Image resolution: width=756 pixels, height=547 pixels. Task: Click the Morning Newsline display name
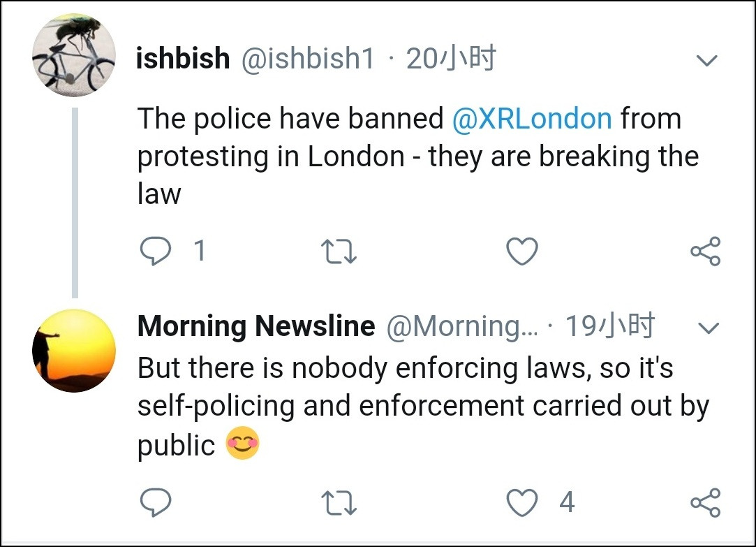tap(256, 326)
